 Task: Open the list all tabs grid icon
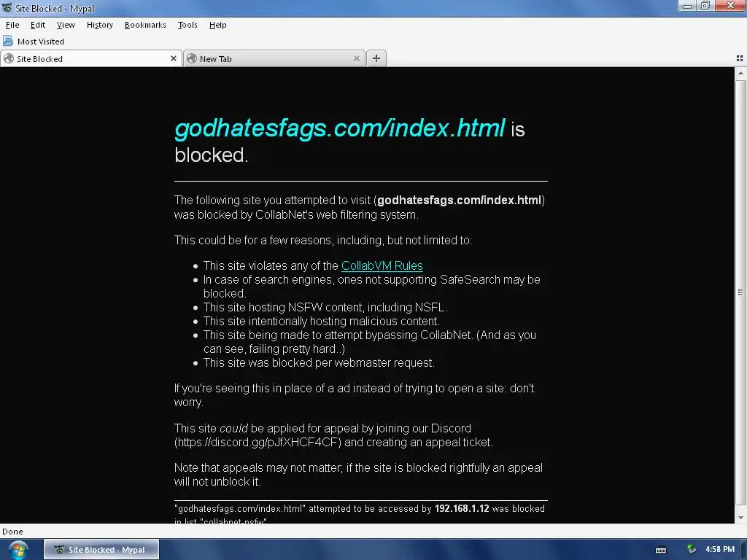(x=740, y=58)
